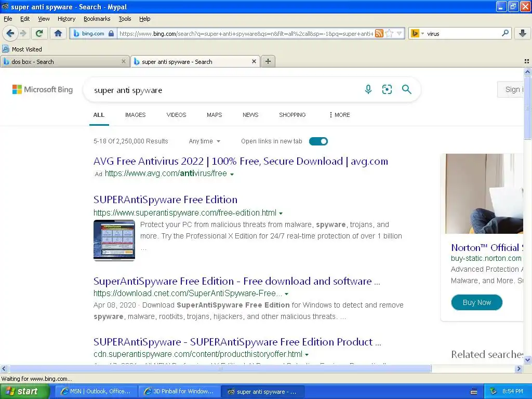Click the horizontal scrollbar right arrow
The height and width of the screenshot is (399, 532).
coord(518,368)
